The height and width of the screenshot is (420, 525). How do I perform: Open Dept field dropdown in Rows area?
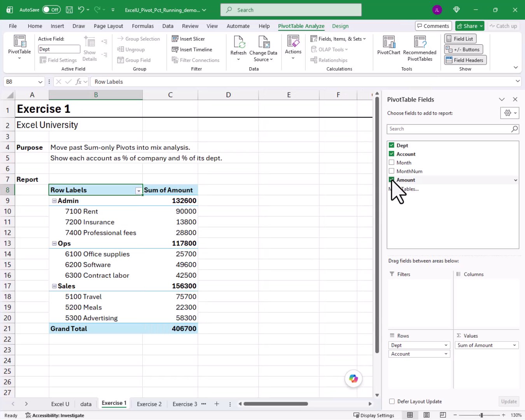pyautogui.click(x=446, y=345)
